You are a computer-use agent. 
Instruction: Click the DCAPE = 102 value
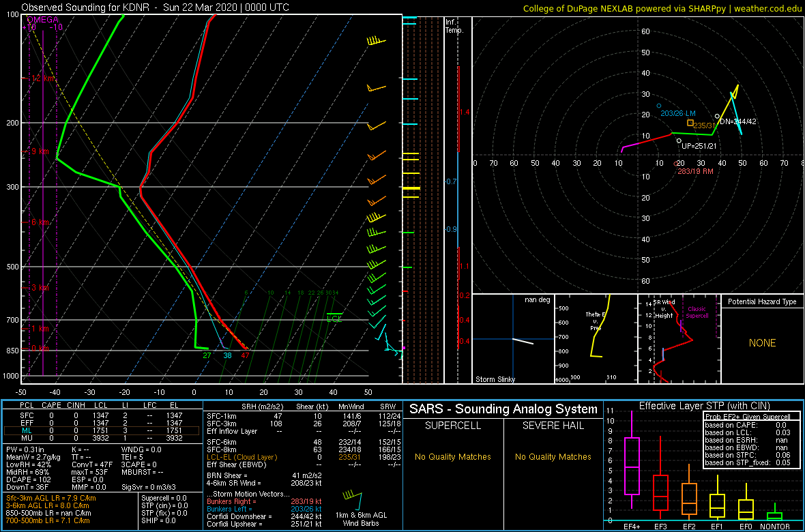tap(28, 481)
